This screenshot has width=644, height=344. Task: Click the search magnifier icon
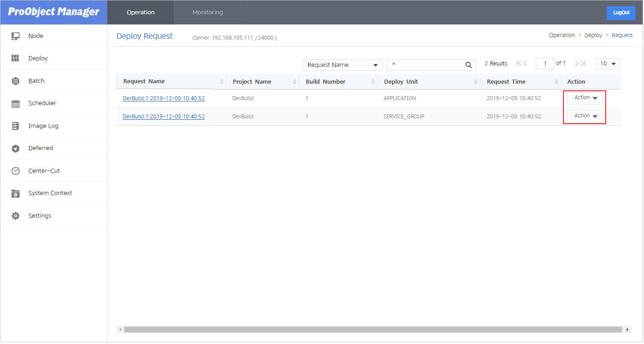tap(469, 65)
